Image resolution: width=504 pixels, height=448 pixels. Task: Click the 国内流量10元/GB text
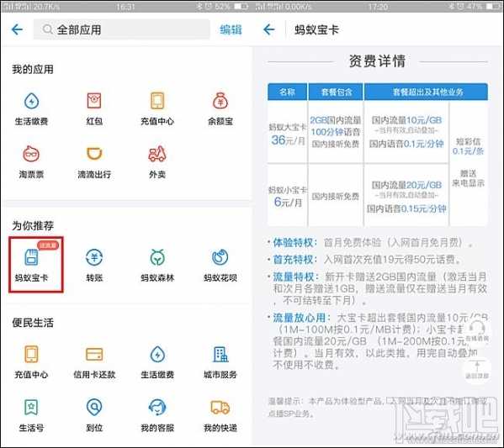[406, 120]
